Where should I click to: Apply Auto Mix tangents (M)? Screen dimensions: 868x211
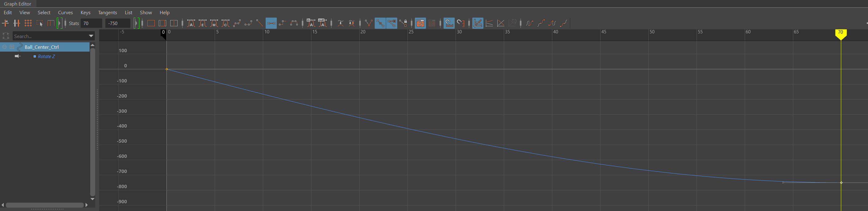[214, 23]
